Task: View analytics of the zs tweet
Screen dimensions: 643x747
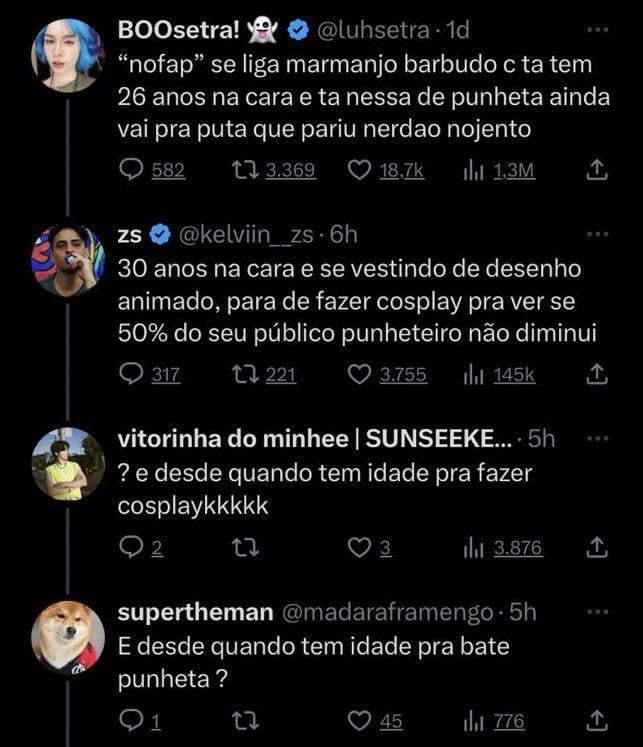Action: point(474,374)
